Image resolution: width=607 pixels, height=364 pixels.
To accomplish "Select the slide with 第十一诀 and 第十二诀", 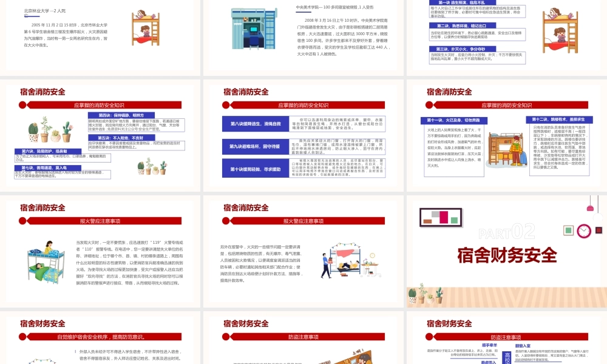I will (507, 135).
